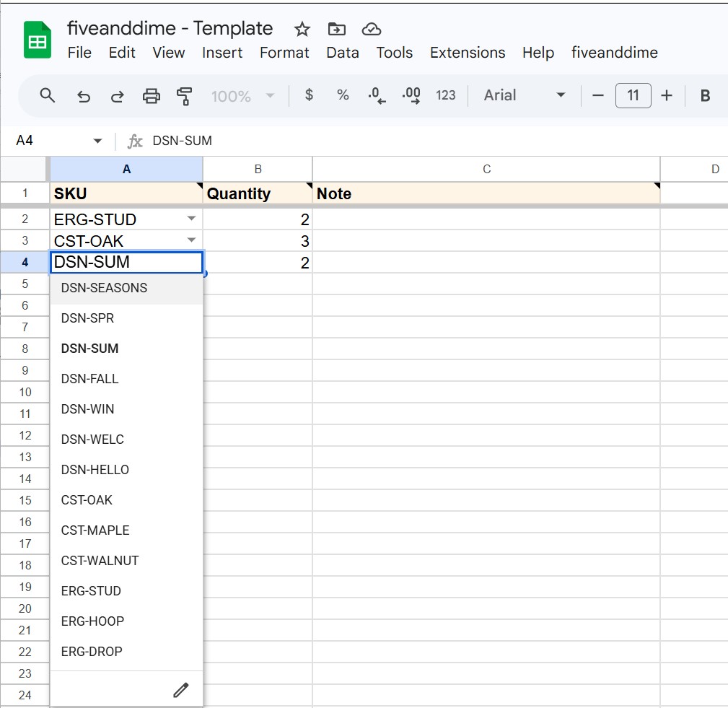Print the spreadsheet

pyautogui.click(x=151, y=96)
